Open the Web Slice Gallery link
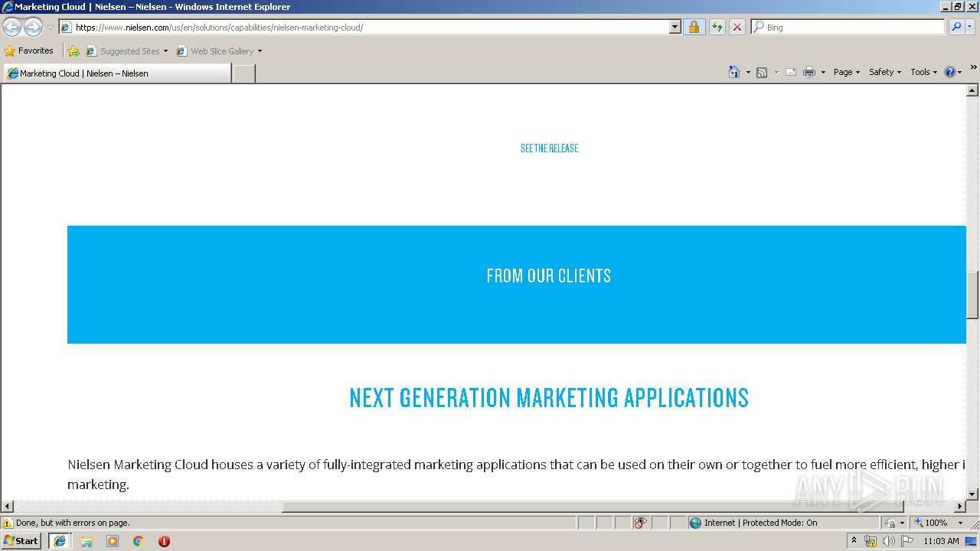980x551 pixels. click(215, 51)
